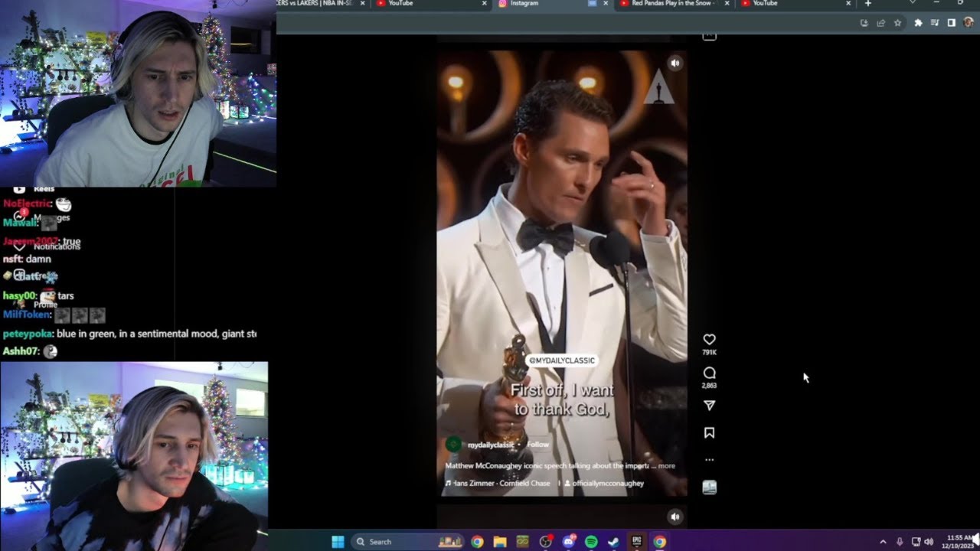Open the mydailyclassic profile avatar
980x551 pixels.
[x=453, y=445]
